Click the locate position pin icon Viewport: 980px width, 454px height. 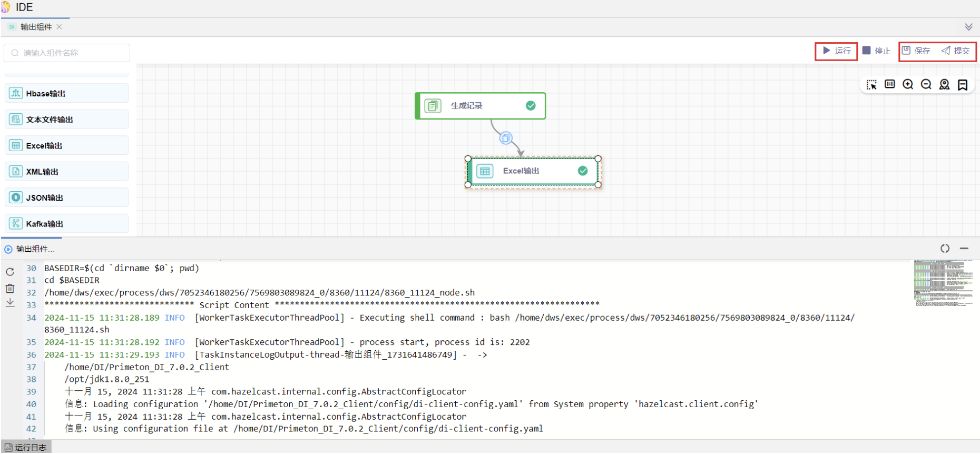(x=944, y=84)
